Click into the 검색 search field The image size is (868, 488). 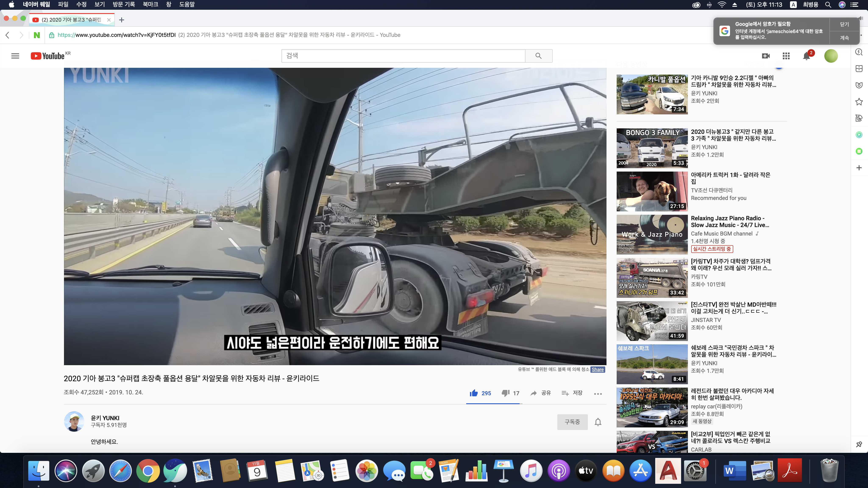click(403, 56)
